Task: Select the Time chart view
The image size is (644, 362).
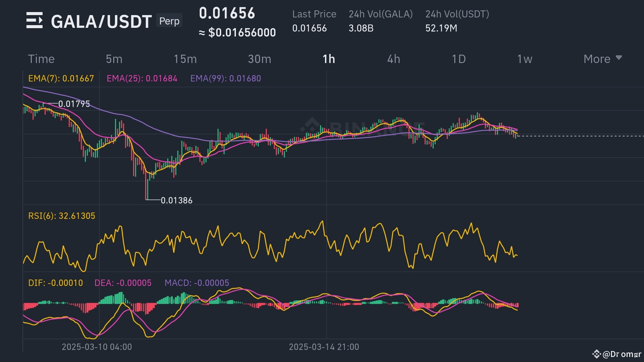Action: point(41,59)
